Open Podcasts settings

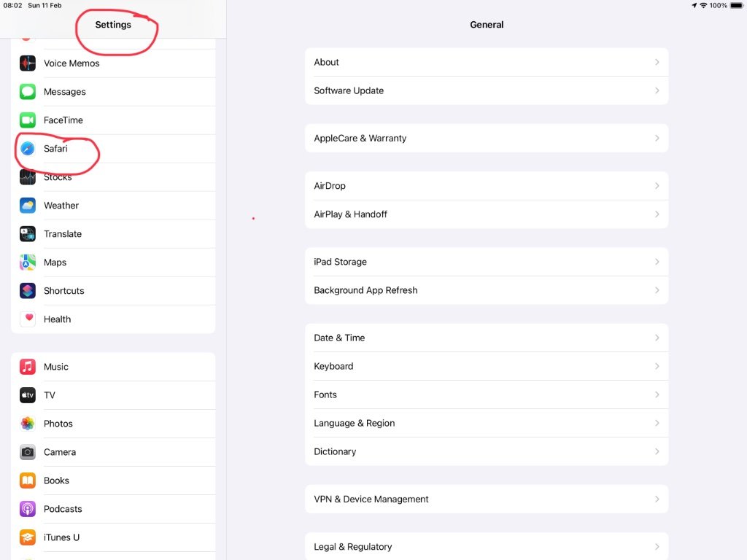pos(113,509)
